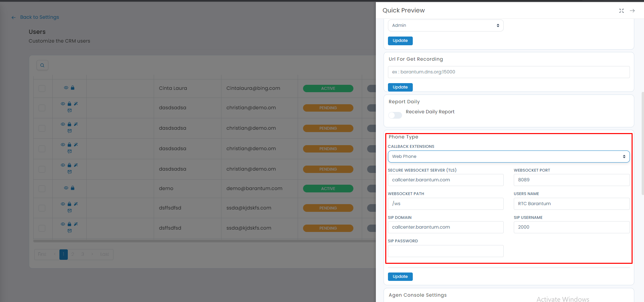The width and height of the screenshot is (644, 302).
Task: Open the Admin role dropdown
Action: click(x=446, y=25)
